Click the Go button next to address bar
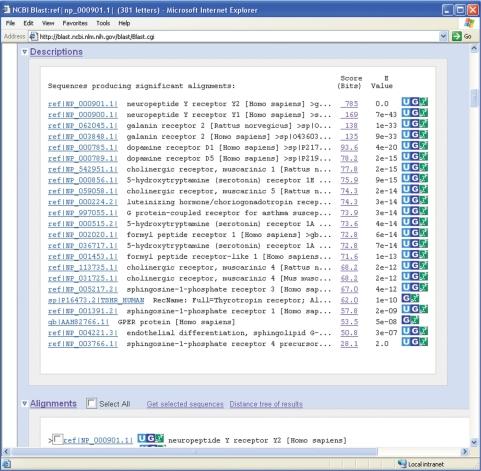Screen dimensions: 481x471 (x=462, y=36)
